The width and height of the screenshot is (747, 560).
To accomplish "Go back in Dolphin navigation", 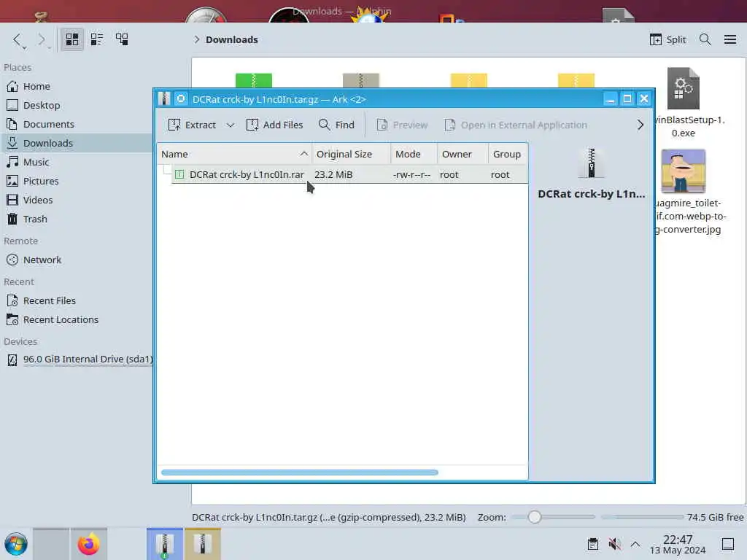I will tap(18, 40).
